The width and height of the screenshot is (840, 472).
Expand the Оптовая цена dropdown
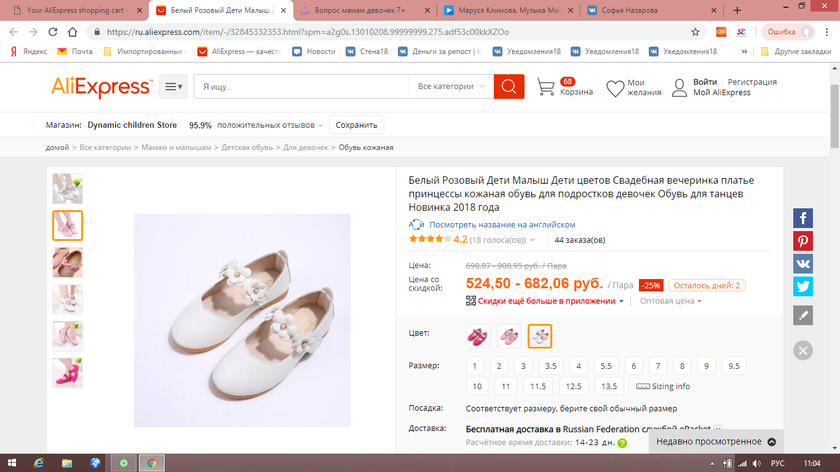tap(671, 300)
